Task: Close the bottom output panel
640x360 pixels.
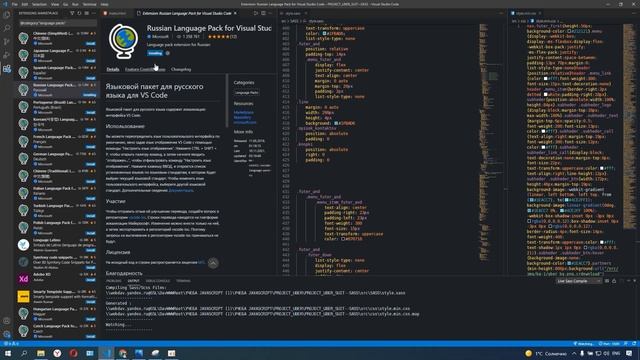Action: point(635,281)
